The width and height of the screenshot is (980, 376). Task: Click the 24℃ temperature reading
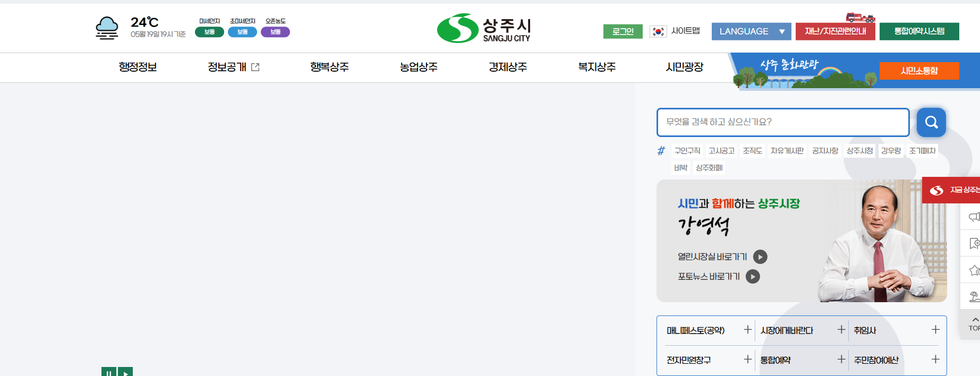coord(144,22)
